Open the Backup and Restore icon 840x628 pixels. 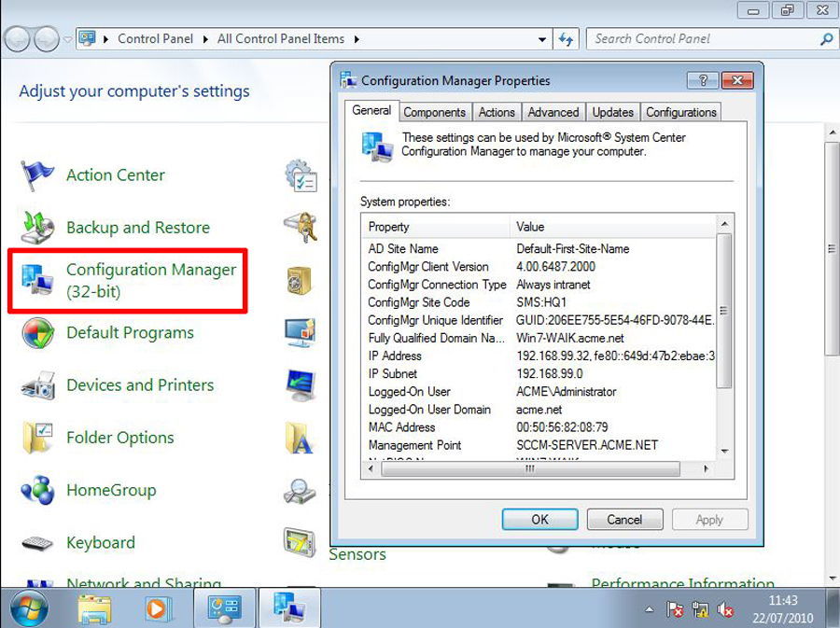pyautogui.click(x=37, y=228)
